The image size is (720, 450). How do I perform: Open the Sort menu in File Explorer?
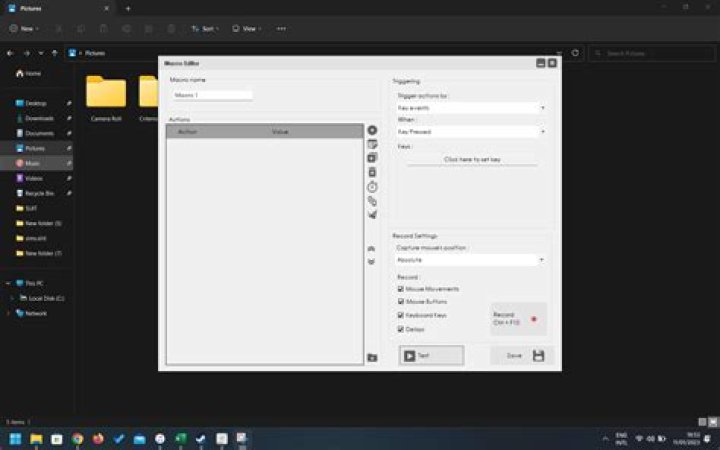204,29
